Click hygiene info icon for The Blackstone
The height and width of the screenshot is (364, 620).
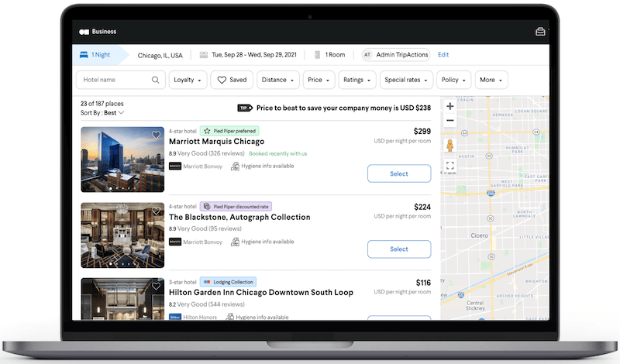pos(235,242)
